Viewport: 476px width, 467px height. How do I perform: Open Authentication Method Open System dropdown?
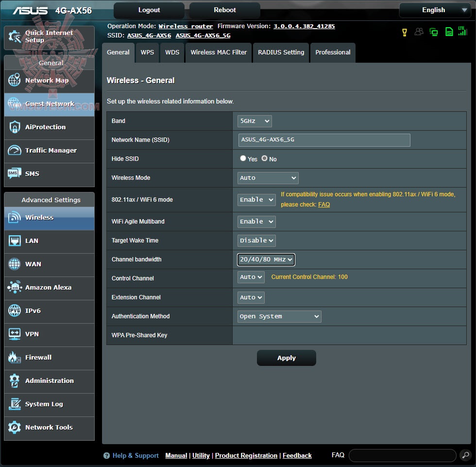(279, 316)
